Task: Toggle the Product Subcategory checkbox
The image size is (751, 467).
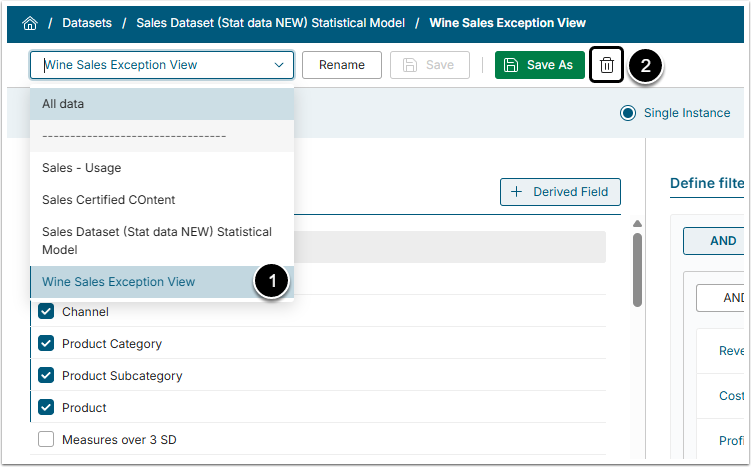Action: click(46, 376)
